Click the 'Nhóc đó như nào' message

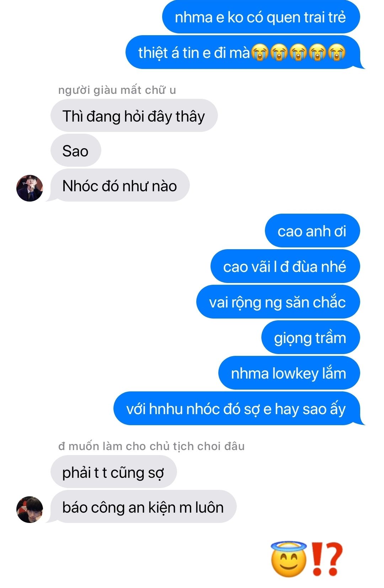click(x=119, y=186)
